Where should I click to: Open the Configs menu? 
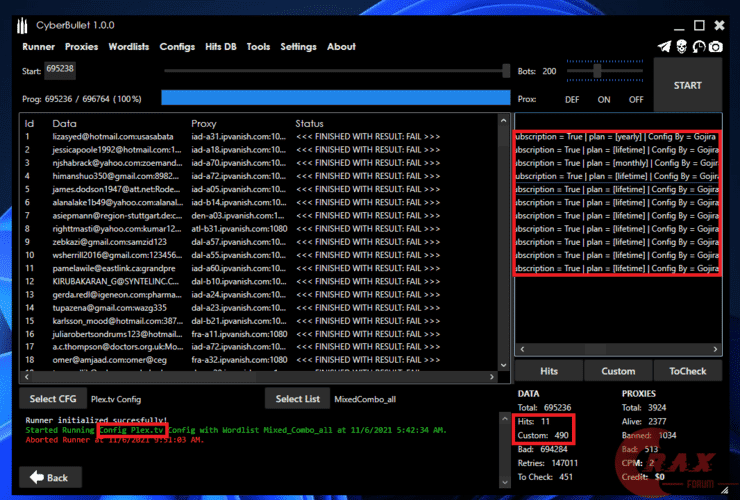point(177,47)
